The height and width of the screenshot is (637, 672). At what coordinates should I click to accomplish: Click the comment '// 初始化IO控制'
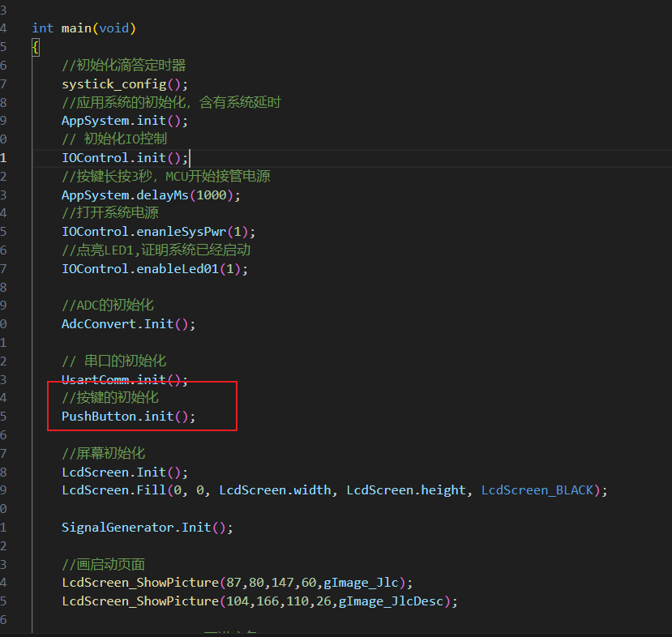[x=114, y=139]
